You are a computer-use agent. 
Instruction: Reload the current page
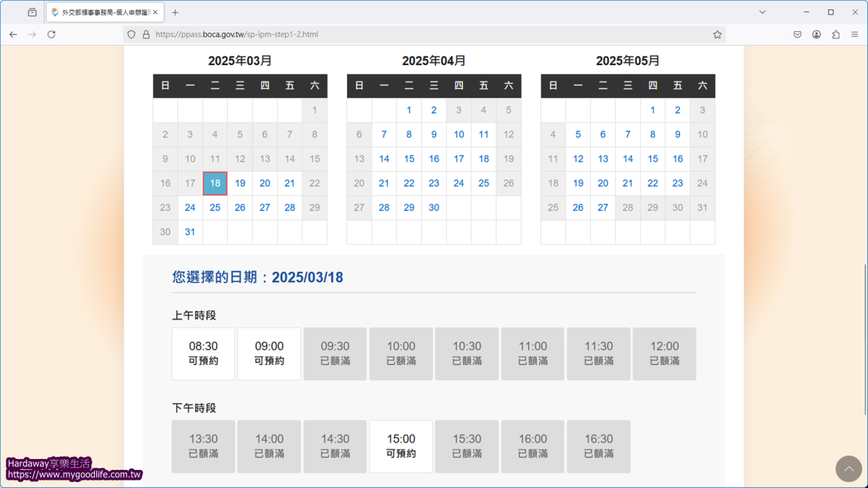51,34
